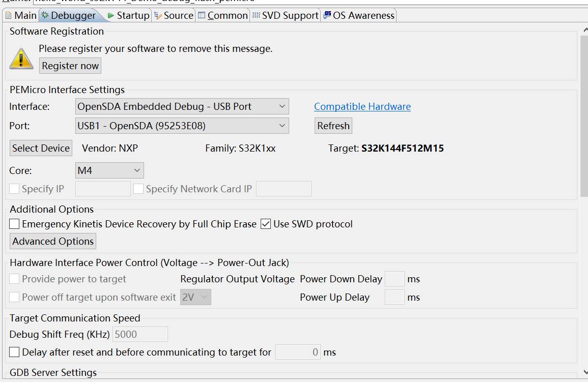Click the Power Down Delay field
This screenshot has height=382, width=588.
coord(395,279)
